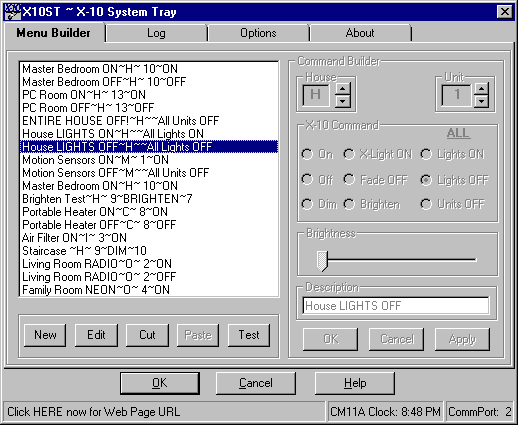Click the New button
The width and height of the screenshot is (518, 425).
pyautogui.click(x=45, y=335)
